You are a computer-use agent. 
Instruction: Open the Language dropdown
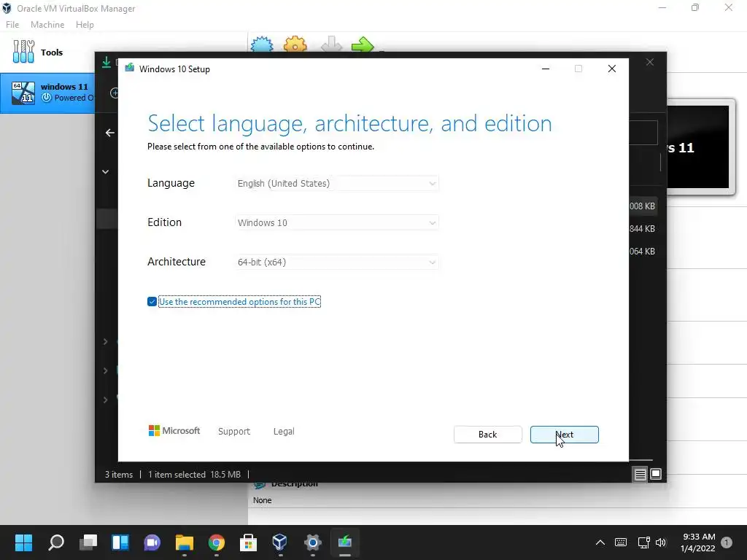pos(336,183)
